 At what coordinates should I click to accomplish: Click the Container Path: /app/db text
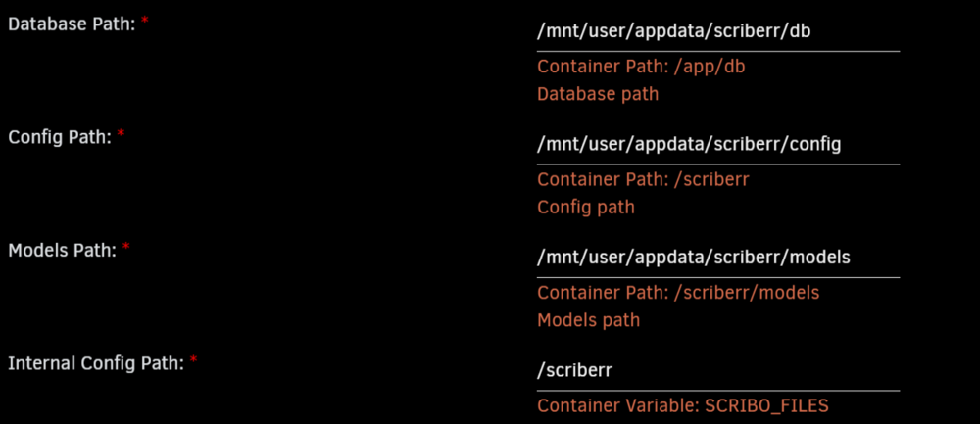641,67
